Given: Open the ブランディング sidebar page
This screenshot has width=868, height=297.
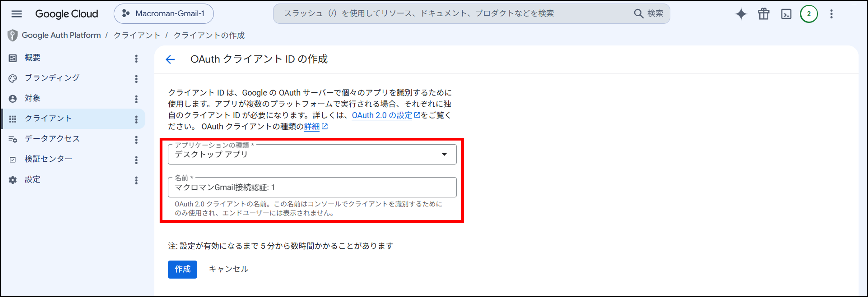Looking at the screenshot, I should [52, 78].
